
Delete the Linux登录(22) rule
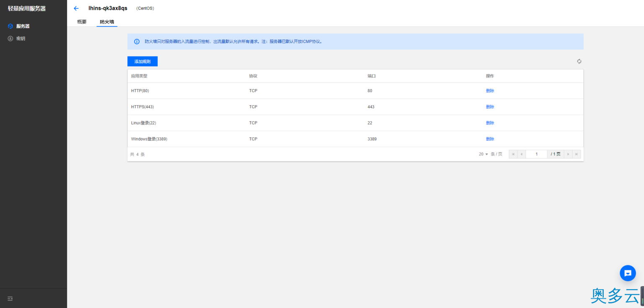coord(490,123)
